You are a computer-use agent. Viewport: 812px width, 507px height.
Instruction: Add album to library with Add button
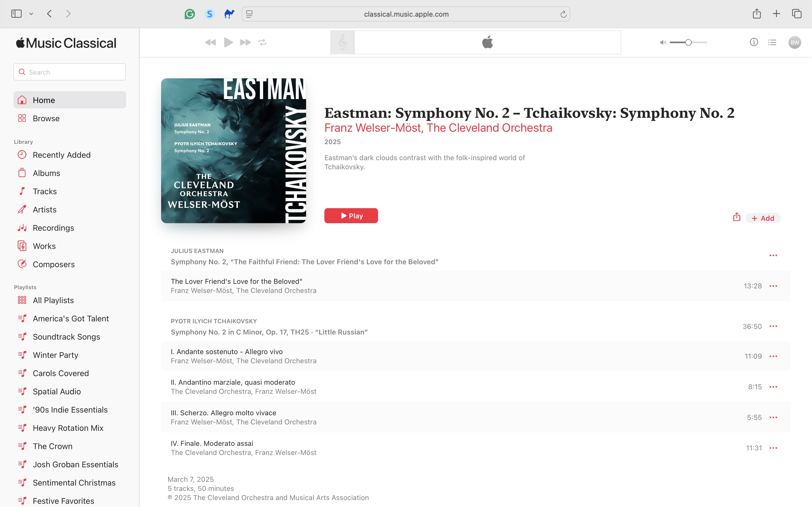[x=763, y=218]
